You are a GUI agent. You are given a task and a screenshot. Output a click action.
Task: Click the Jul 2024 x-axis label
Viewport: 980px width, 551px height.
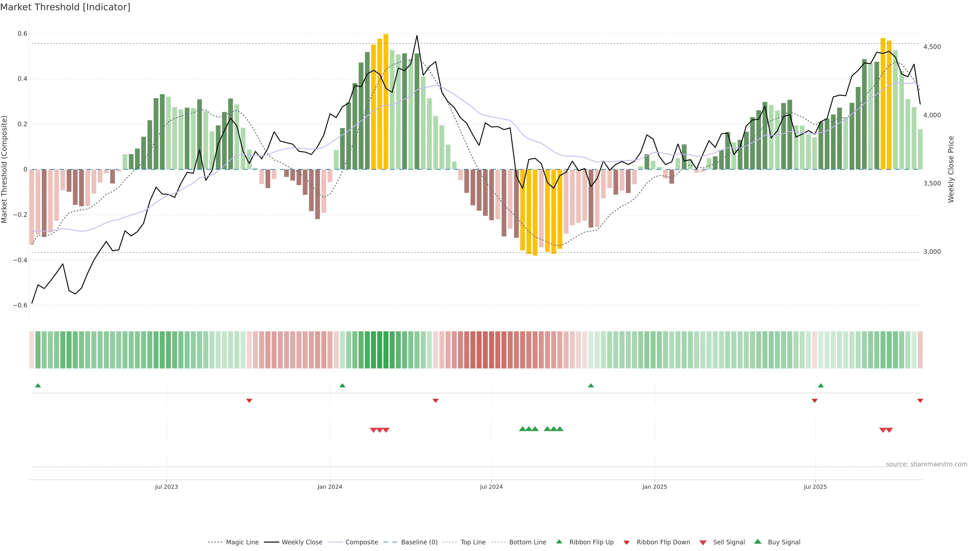coord(491,487)
